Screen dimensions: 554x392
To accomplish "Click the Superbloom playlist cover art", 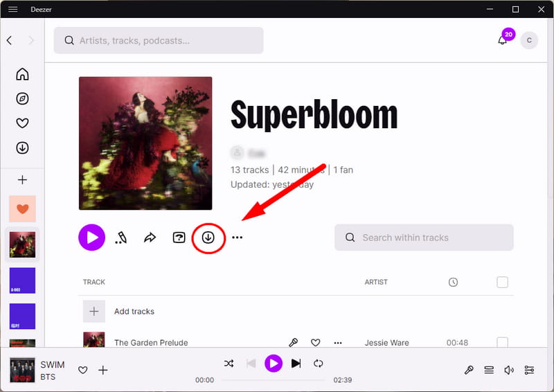I will [x=145, y=143].
